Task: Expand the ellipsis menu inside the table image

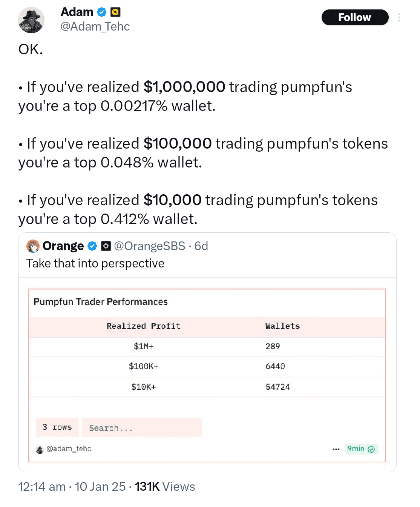Action: click(336, 449)
